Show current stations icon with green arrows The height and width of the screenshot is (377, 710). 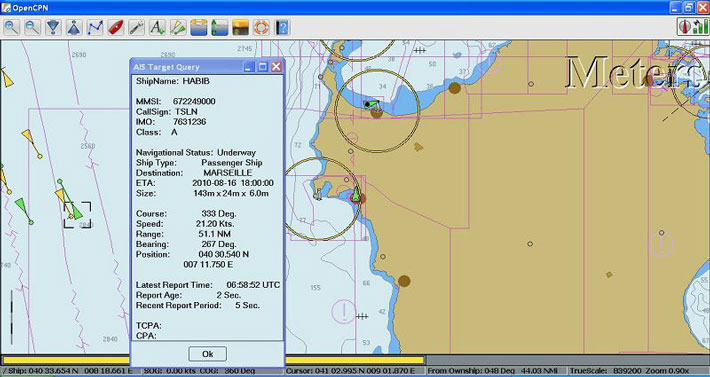[220, 28]
